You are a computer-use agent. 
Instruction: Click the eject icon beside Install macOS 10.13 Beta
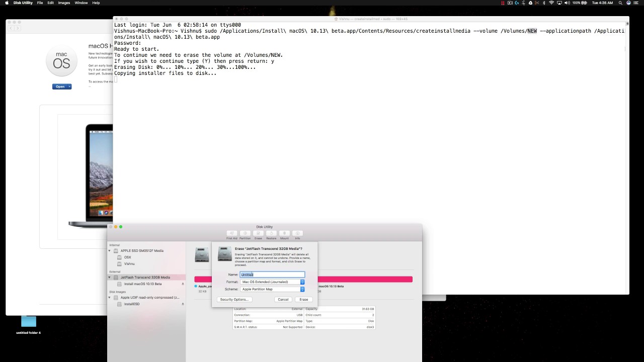pyautogui.click(x=183, y=284)
